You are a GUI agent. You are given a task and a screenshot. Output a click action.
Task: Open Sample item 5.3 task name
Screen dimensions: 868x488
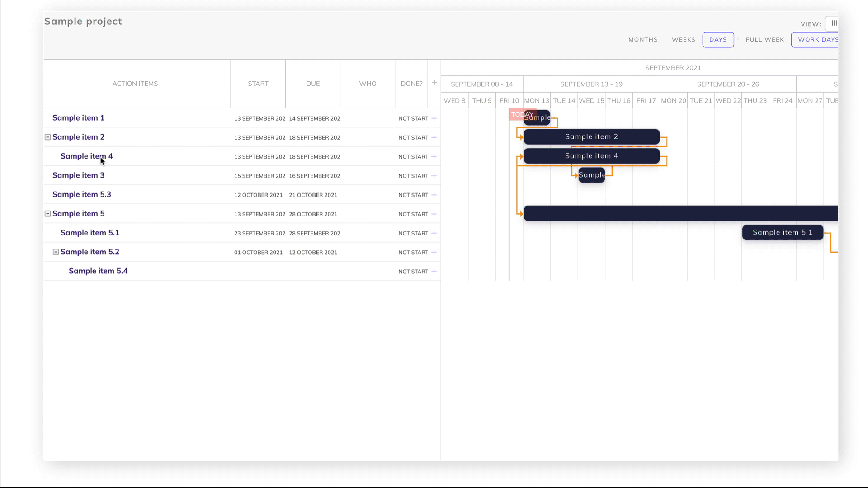82,194
